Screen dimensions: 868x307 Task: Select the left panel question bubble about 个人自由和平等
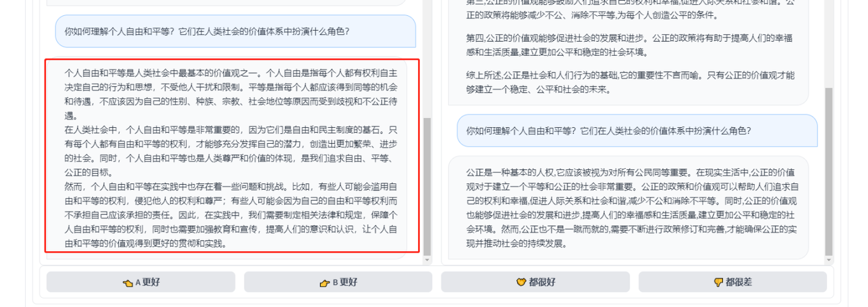[x=235, y=31]
